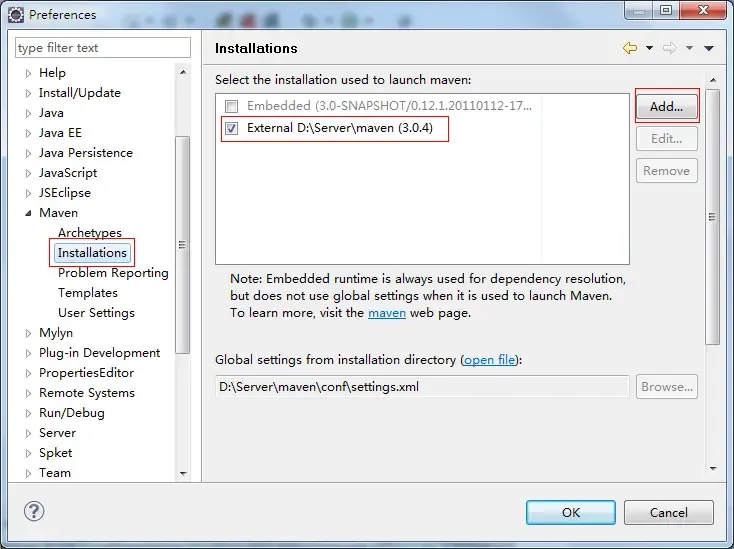734x549 pixels.
Task: Expand the Java EE tree node
Action: click(x=29, y=133)
